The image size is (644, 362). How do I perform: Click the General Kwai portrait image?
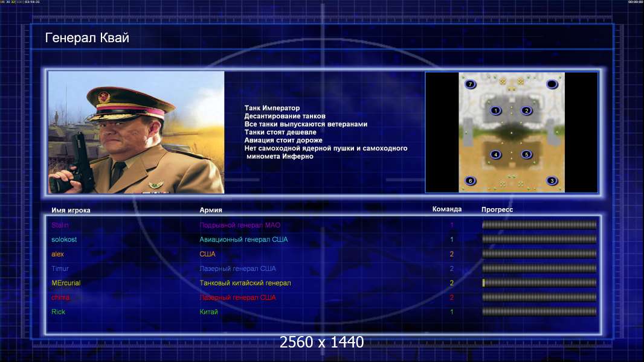(137, 132)
